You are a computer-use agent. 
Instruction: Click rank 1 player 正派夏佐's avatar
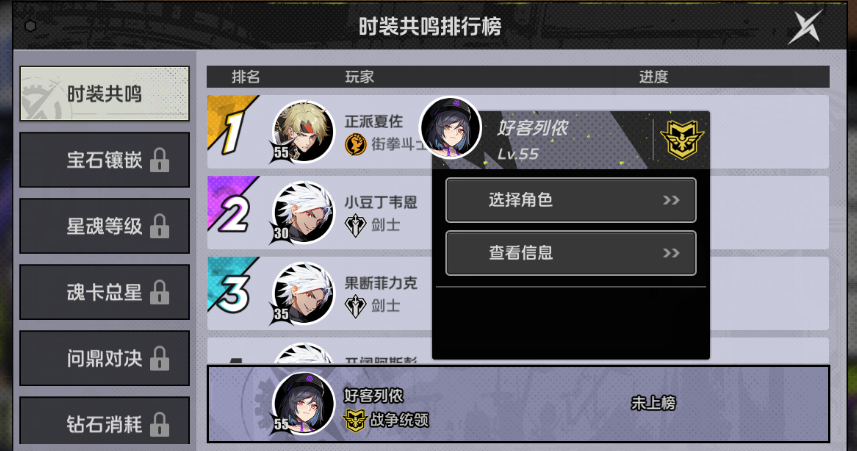click(303, 131)
